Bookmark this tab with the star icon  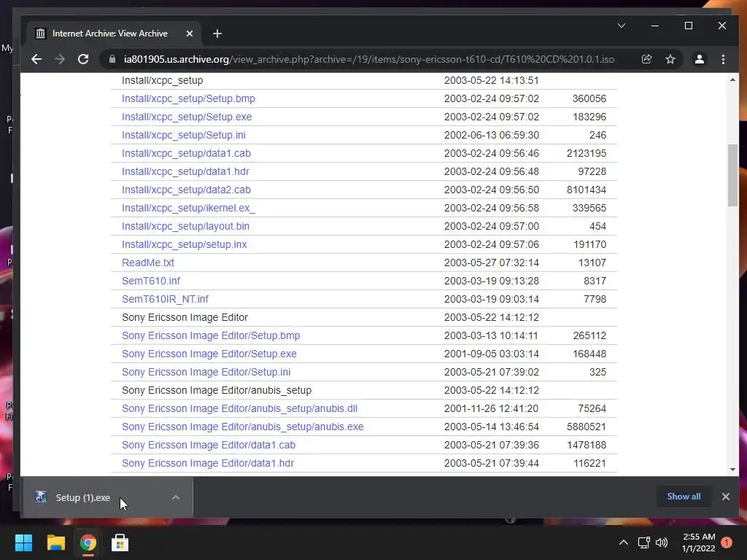coord(670,59)
